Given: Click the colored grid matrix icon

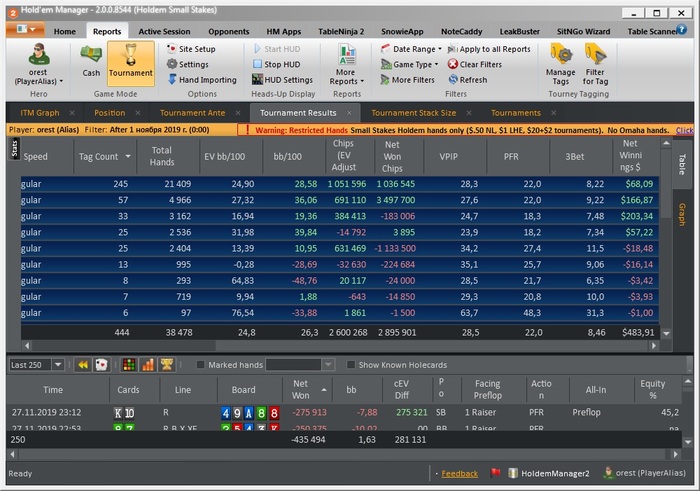Looking at the screenshot, I should point(129,365).
